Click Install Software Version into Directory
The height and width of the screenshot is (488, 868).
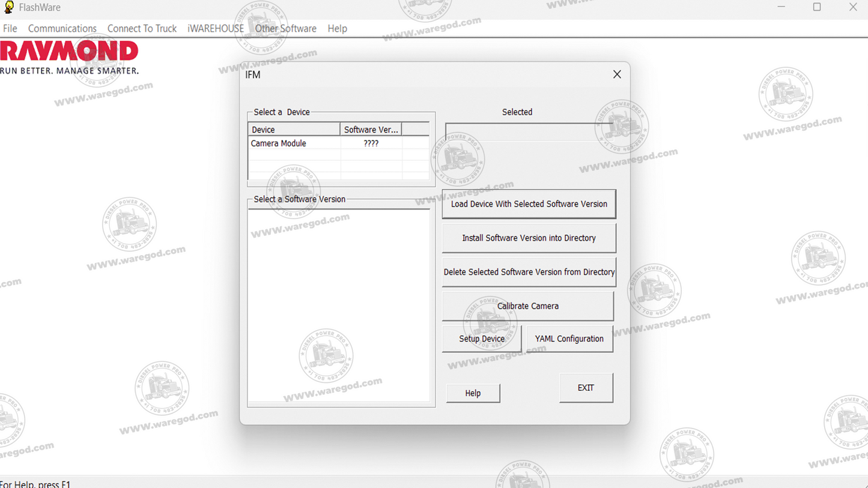(x=529, y=238)
